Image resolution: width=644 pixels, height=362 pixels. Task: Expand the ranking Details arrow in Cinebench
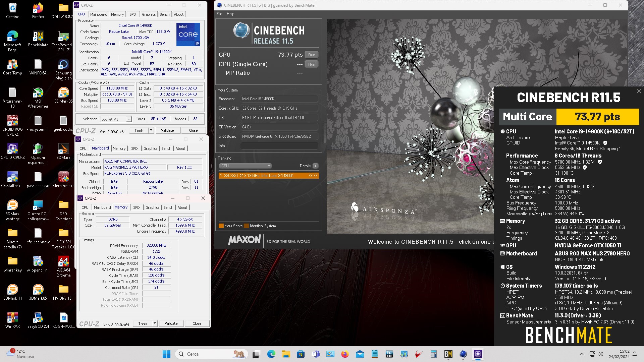coord(316,166)
